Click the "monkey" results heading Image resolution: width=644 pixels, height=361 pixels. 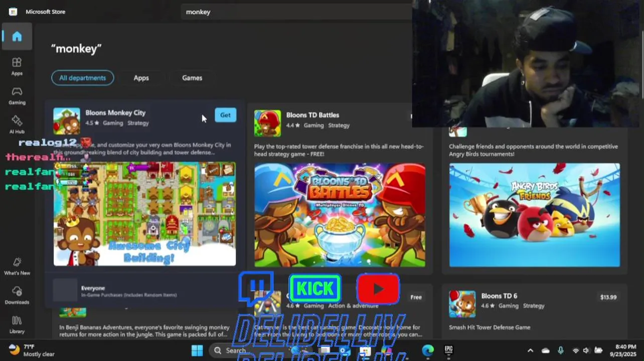(x=76, y=49)
